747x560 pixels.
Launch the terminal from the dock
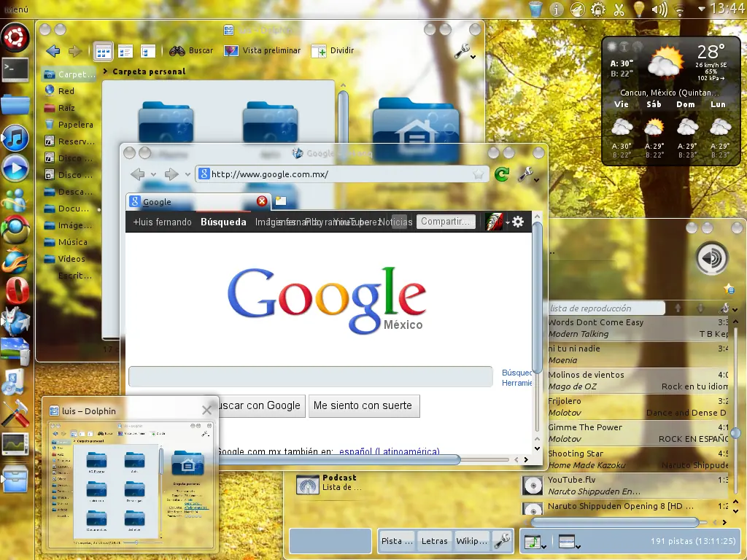[15, 70]
